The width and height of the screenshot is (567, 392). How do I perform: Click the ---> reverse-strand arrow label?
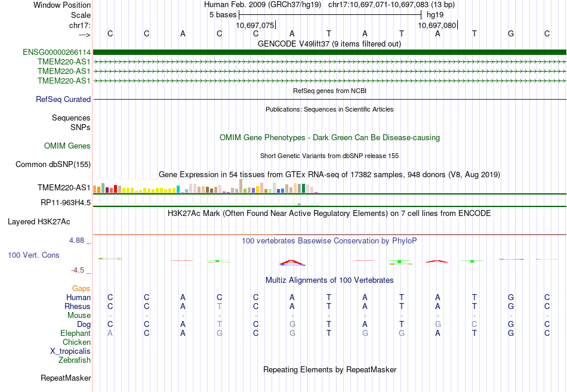tap(84, 35)
